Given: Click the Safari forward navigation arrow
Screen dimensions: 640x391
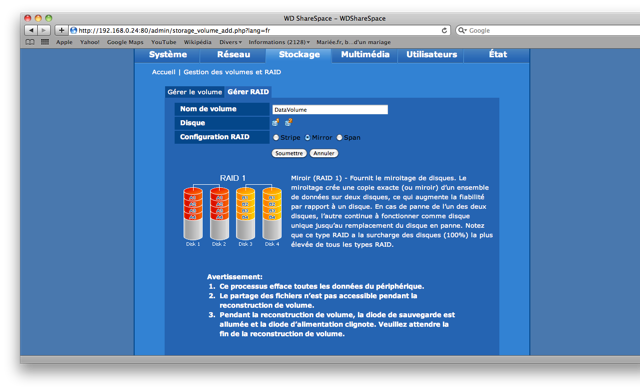Looking at the screenshot, I should click(x=44, y=30).
